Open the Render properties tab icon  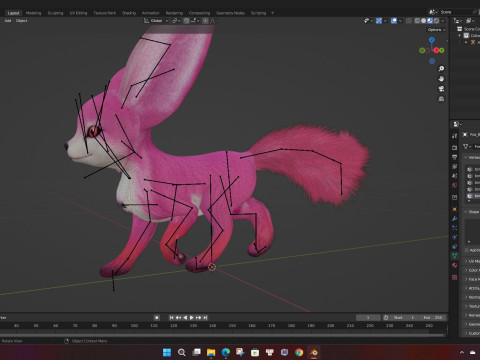455,147
